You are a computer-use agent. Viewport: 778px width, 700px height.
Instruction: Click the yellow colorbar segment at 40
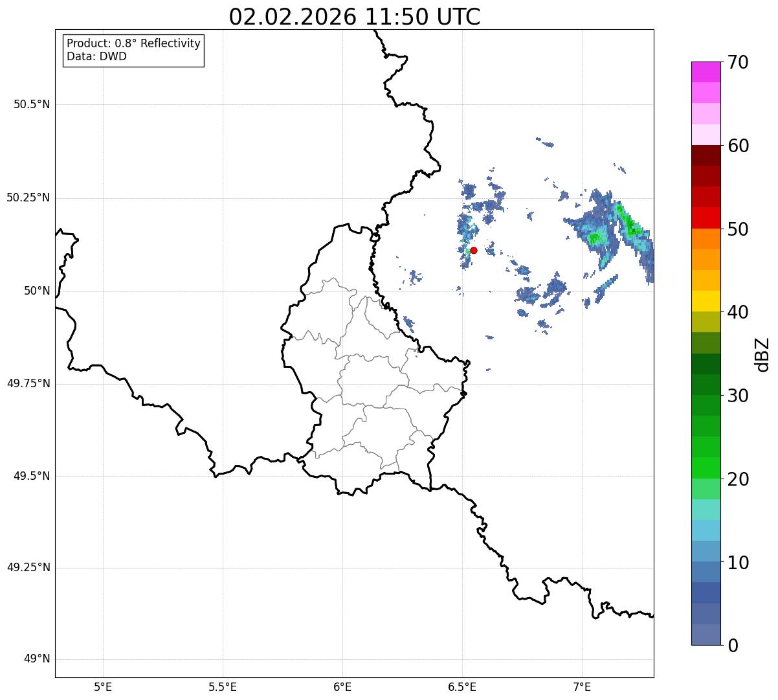click(x=706, y=302)
